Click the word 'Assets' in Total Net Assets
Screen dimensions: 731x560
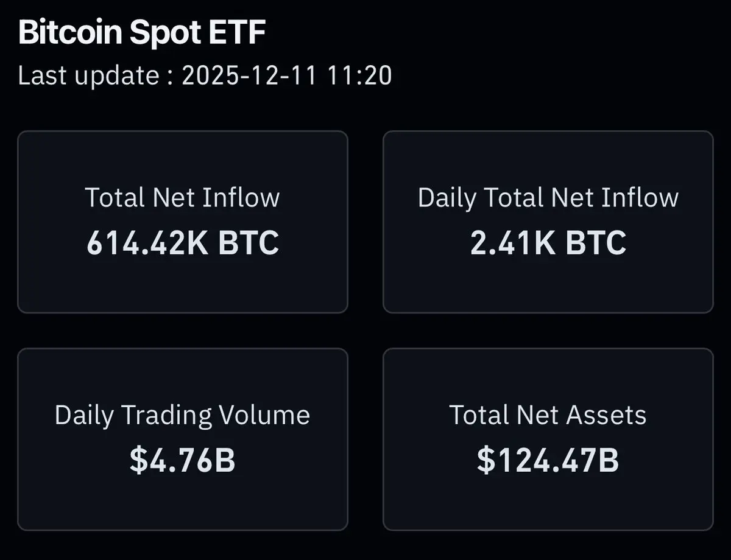(606, 415)
